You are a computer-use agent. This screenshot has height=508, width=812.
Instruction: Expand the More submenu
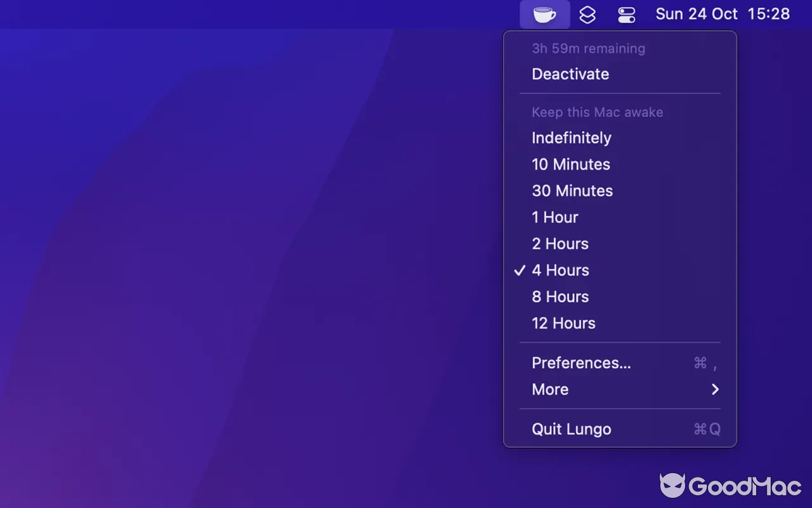pos(549,389)
